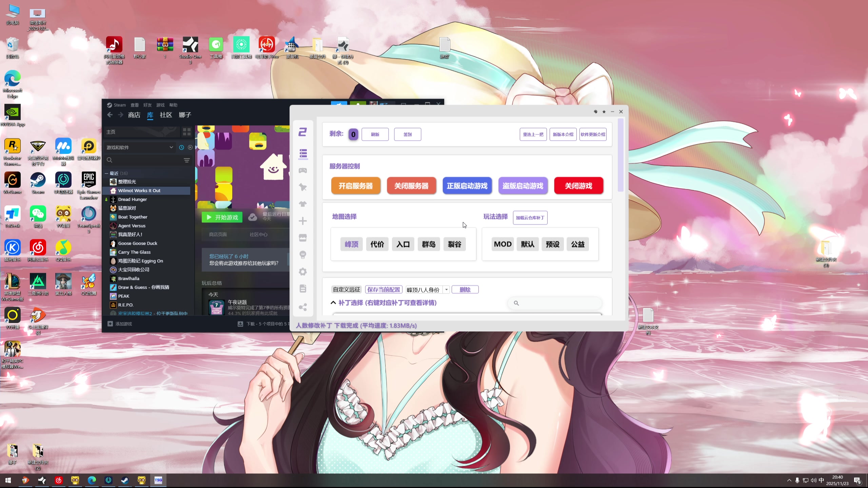Select the 群岛 map option
This screenshot has width=868, height=488.
[429, 244]
